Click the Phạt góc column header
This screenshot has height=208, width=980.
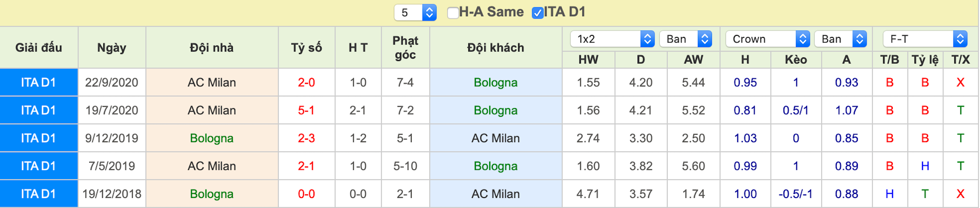pyautogui.click(x=405, y=48)
